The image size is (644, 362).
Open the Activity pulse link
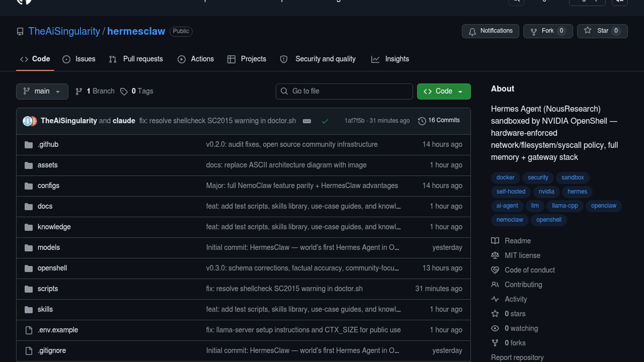pyautogui.click(x=495, y=299)
